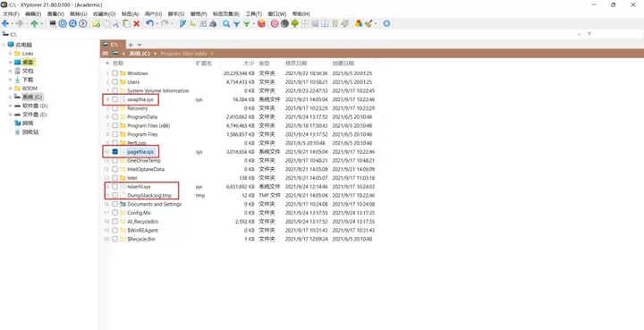Open the 文件(F) menu
The height and width of the screenshot is (330, 644).
(x=11, y=14)
